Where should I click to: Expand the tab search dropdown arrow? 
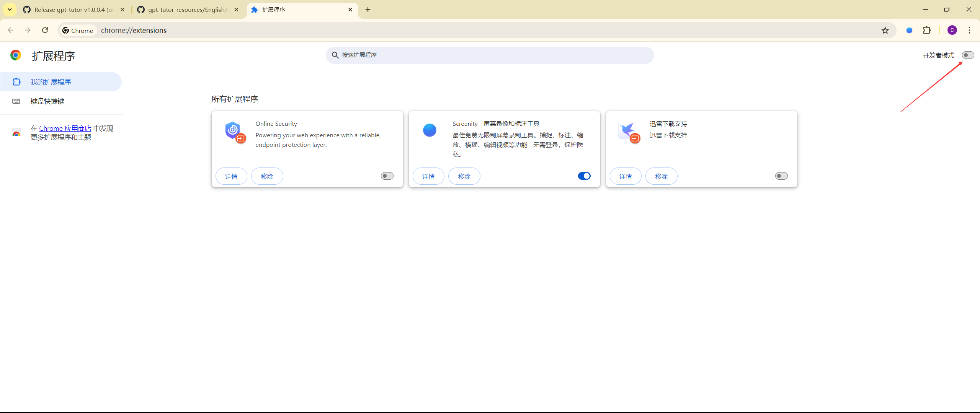(x=10, y=10)
